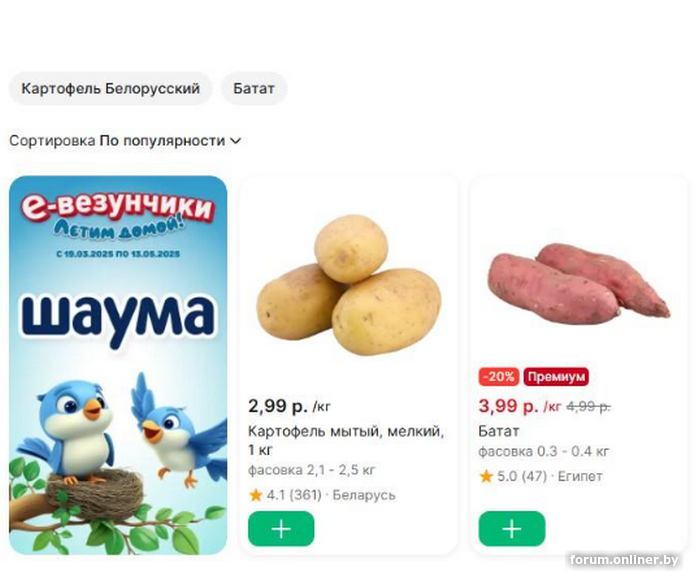
Task: Open the Картофель мытый, мелкий product title
Action: [x=346, y=441]
